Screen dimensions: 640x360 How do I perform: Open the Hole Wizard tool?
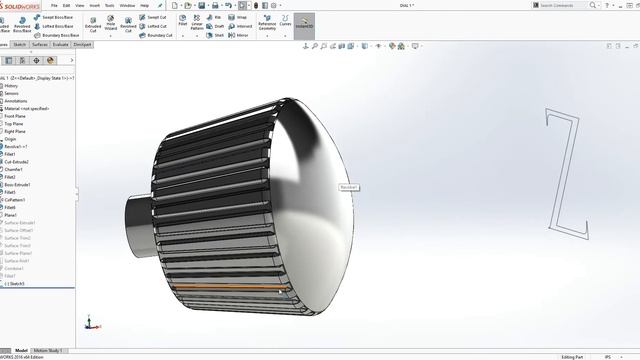click(x=111, y=23)
